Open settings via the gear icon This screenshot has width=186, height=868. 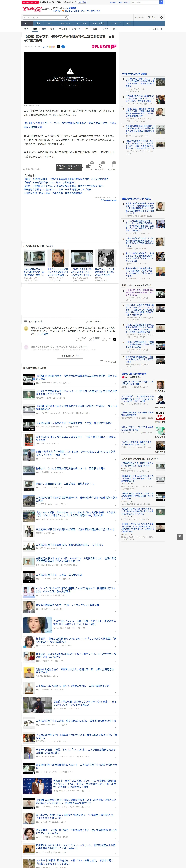[161, 18]
